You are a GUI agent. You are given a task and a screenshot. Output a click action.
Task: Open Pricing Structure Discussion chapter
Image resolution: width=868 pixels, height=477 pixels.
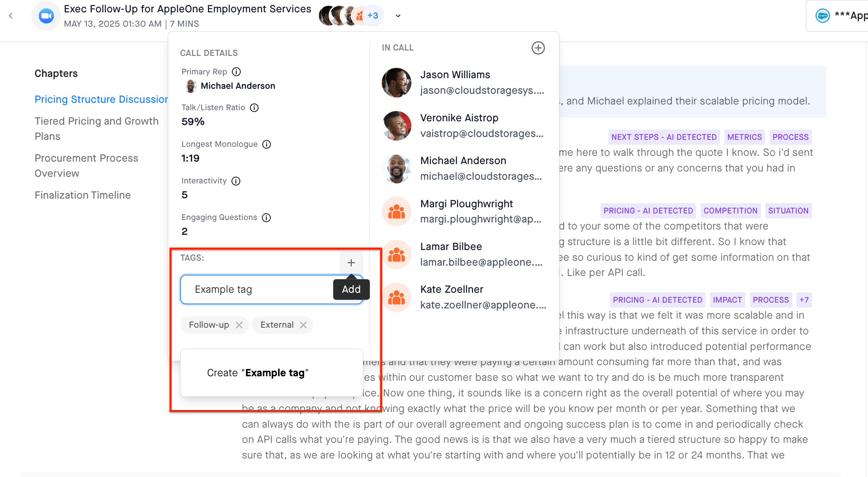101,100
